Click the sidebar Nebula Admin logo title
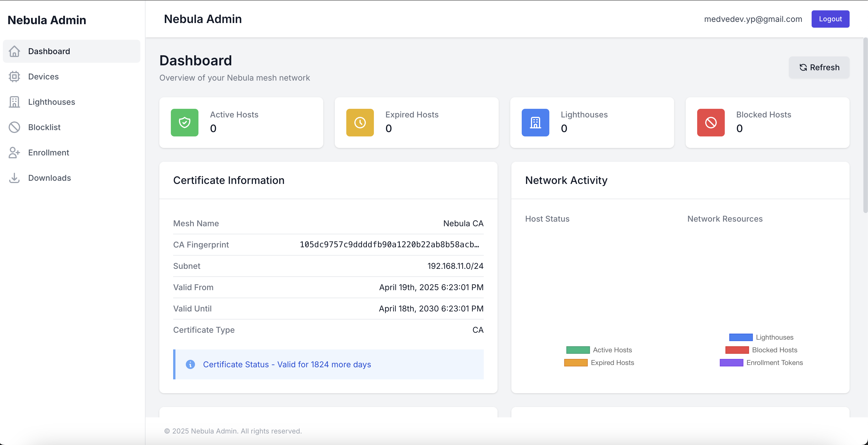 47,20
